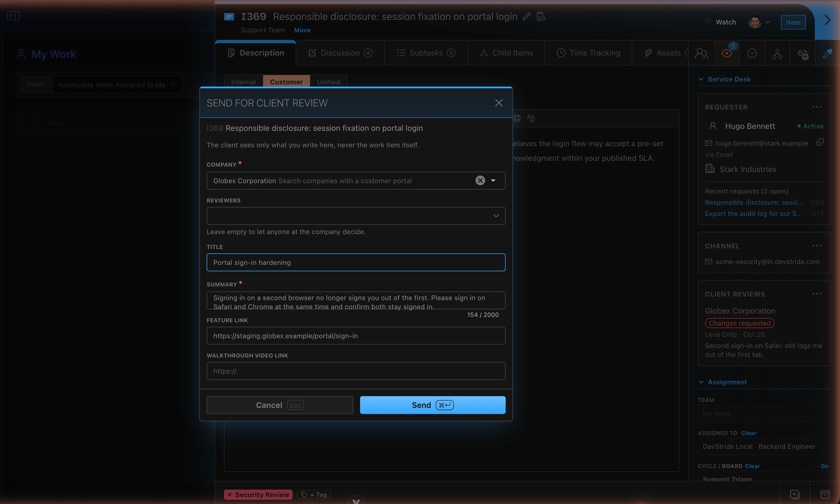Screen dimensions: 840x504
Task: Click the Team field showing No team
Action: click(x=764, y=413)
